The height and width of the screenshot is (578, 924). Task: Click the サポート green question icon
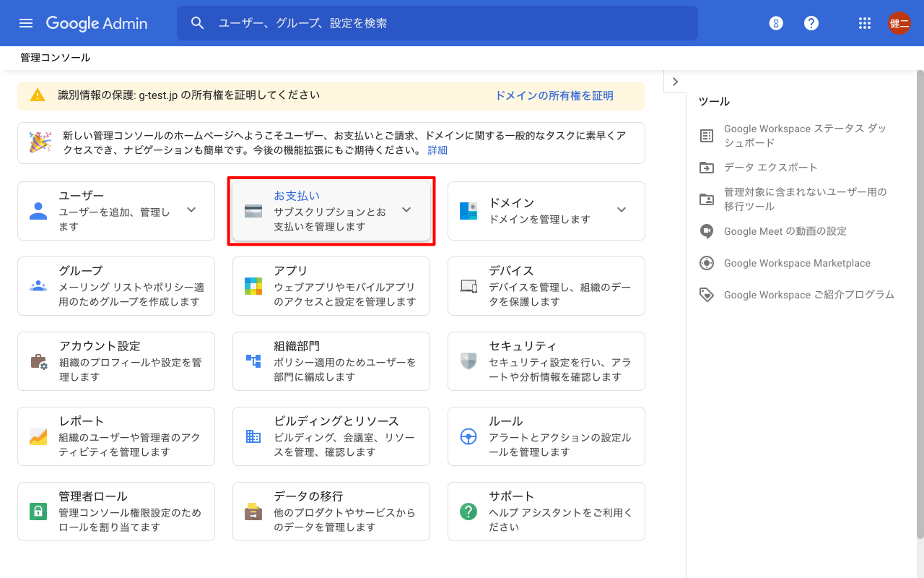[468, 512]
